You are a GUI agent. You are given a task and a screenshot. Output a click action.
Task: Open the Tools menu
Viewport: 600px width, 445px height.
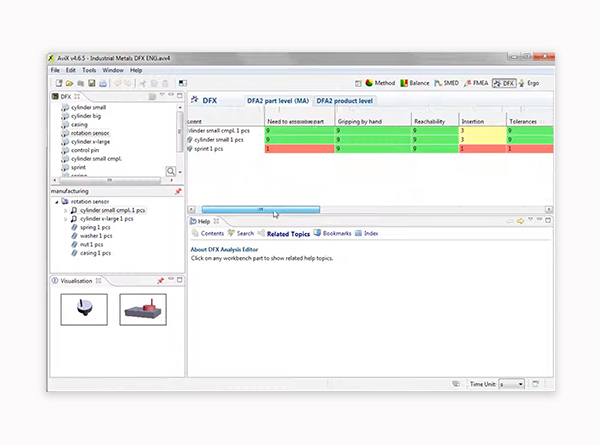pyautogui.click(x=89, y=71)
